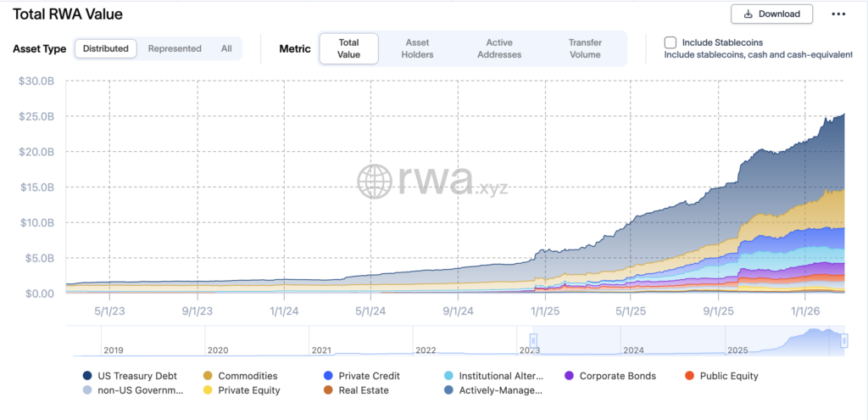Switch to Asset Holders metric
The height and width of the screenshot is (420, 868).
(418, 48)
